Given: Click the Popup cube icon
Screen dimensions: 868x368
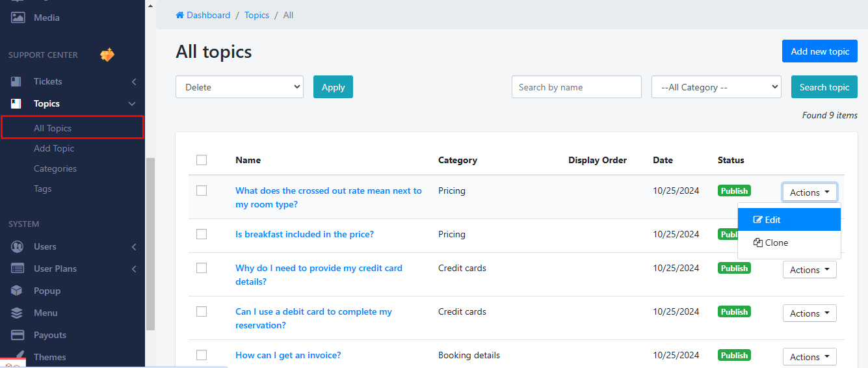Looking at the screenshot, I should coord(18,291).
